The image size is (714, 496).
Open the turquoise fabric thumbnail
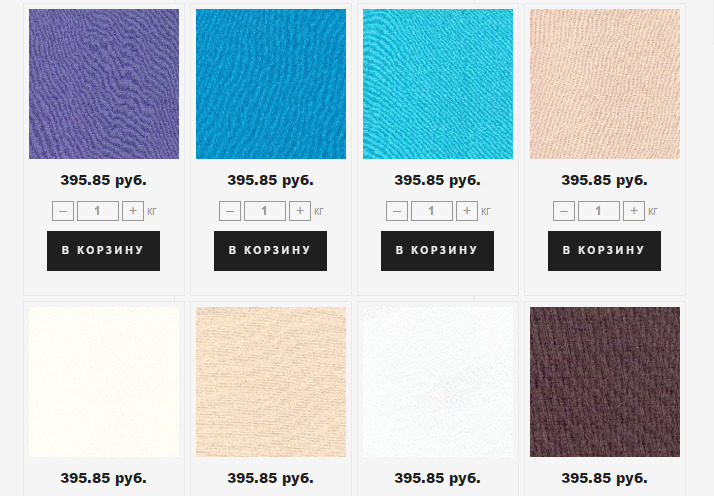(438, 84)
